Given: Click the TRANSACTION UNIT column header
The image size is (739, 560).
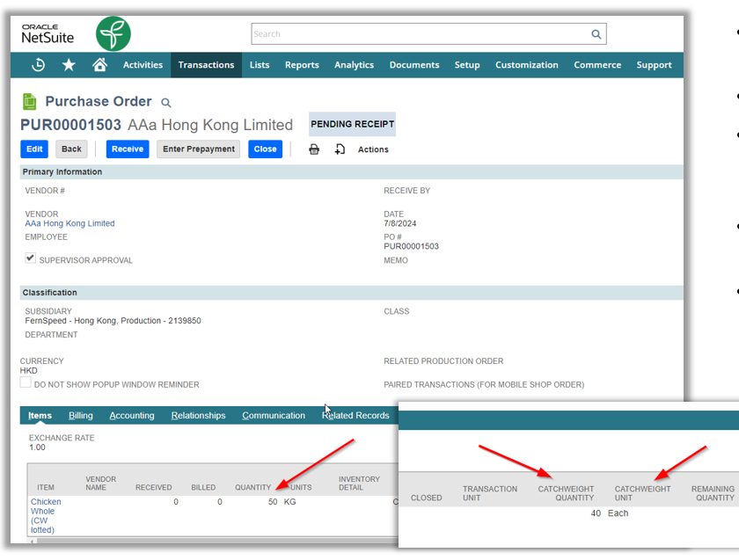Looking at the screenshot, I should (x=490, y=493).
